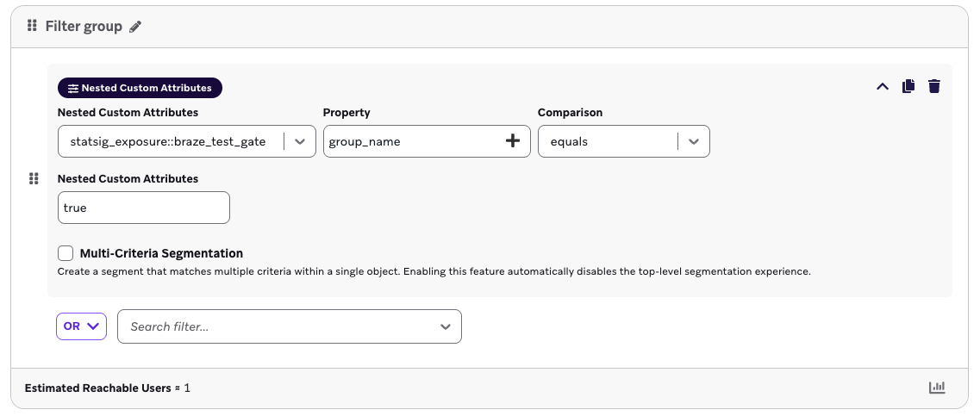Image resolution: width=980 pixels, height=416 pixels.
Task: Click the Filter group title
Action: [84, 27]
